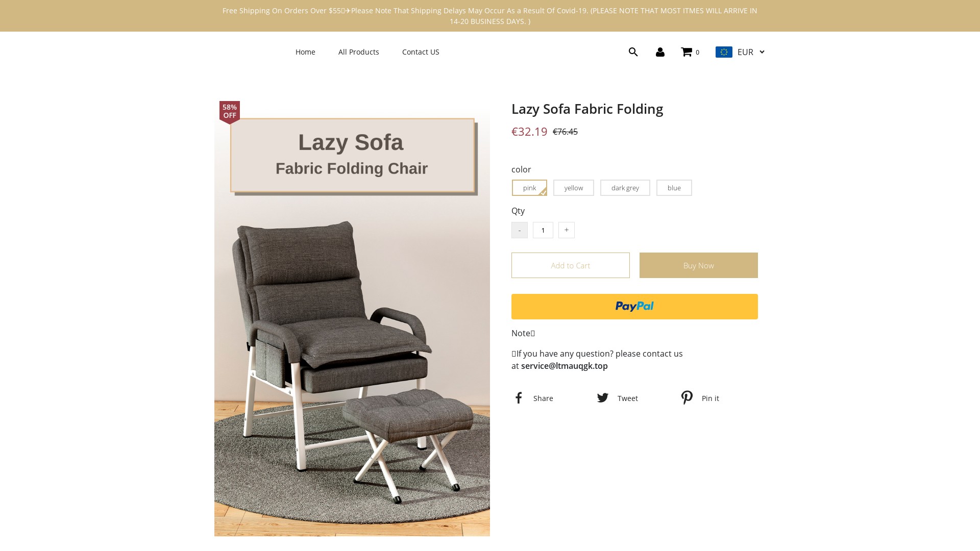Select the pink color option
The image size is (980, 551).
[529, 188]
